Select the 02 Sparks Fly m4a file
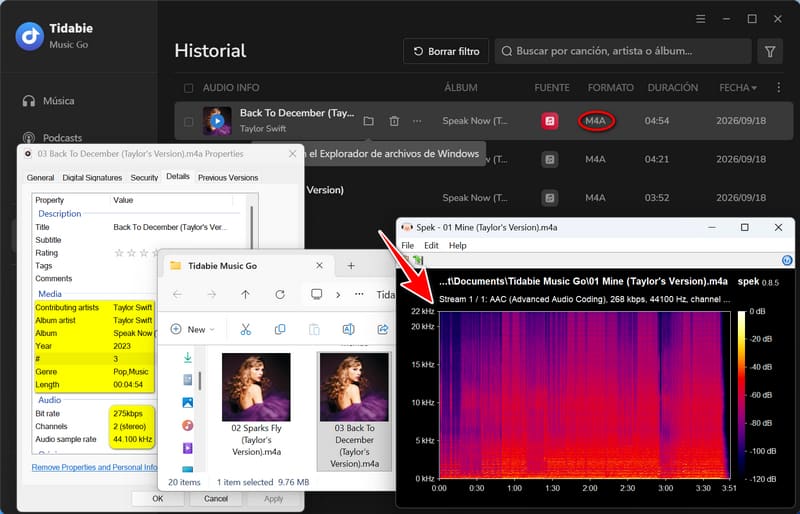Image resolution: width=800 pixels, height=514 pixels. point(256,404)
